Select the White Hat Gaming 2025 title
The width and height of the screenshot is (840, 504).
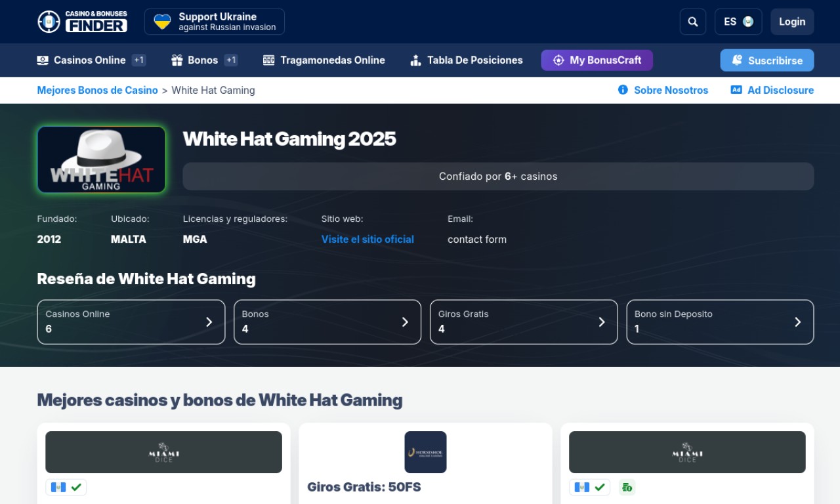289,139
